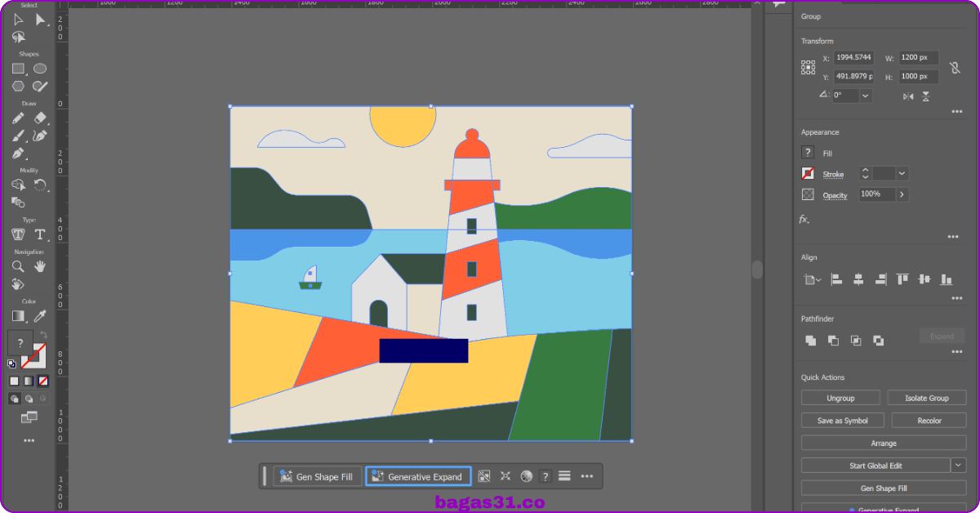The image size is (980, 513).
Task: Switch to Draw Normal mode
Action: pyautogui.click(x=15, y=399)
